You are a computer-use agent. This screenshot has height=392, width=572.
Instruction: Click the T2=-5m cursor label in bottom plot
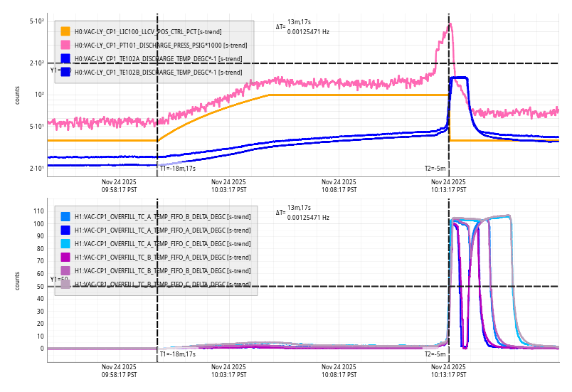click(x=435, y=354)
